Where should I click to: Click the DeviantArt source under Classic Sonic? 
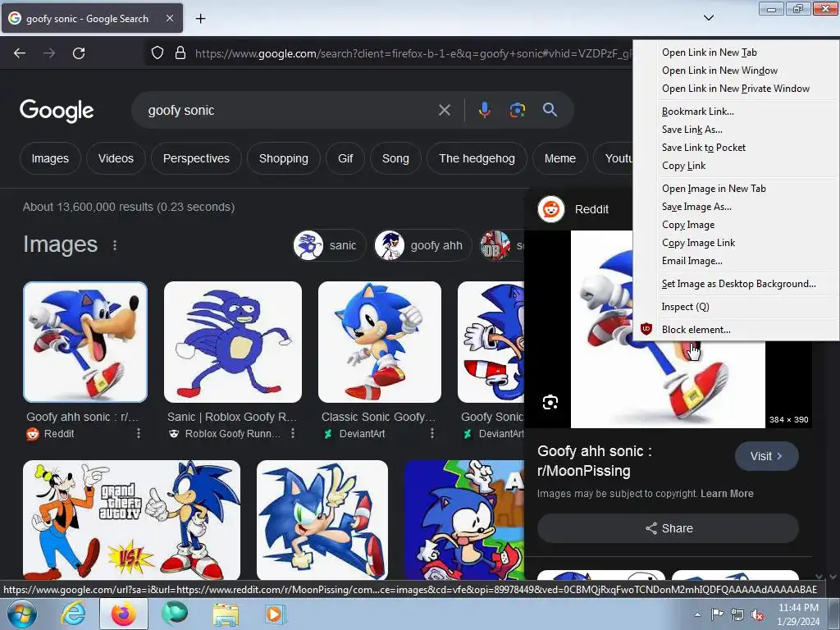355,434
